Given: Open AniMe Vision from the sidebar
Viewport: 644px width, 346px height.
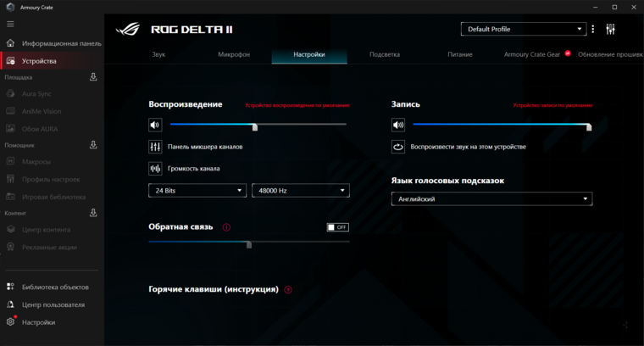Looking at the screenshot, I should [53, 111].
